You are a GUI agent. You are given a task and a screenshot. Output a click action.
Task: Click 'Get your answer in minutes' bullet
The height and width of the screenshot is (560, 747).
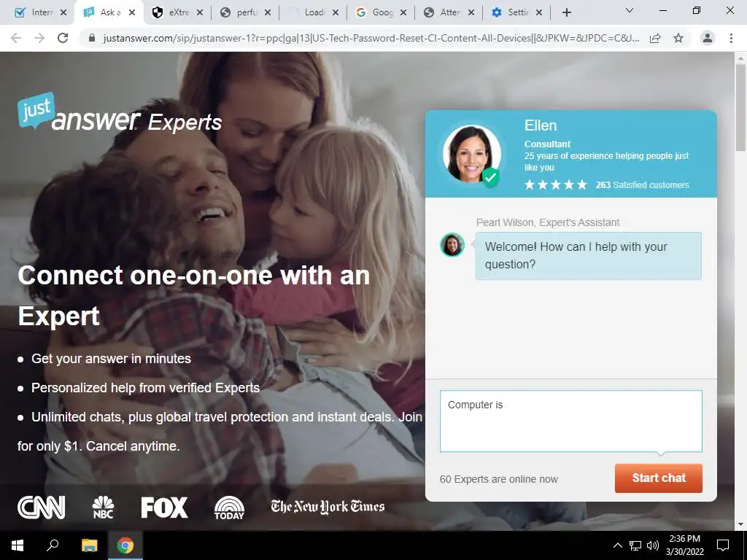pos(111,359)
